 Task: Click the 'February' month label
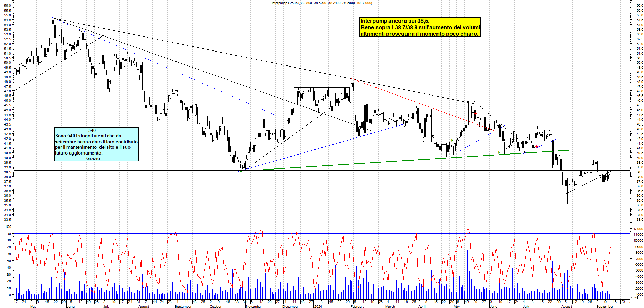coord(357,306)
